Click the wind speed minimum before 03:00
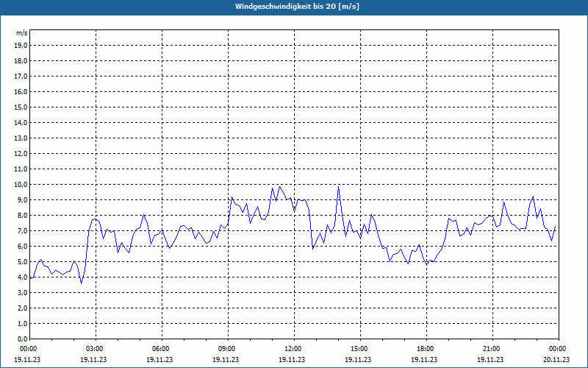The width and height of the screenshot is (588, 368). click(82, 283)
